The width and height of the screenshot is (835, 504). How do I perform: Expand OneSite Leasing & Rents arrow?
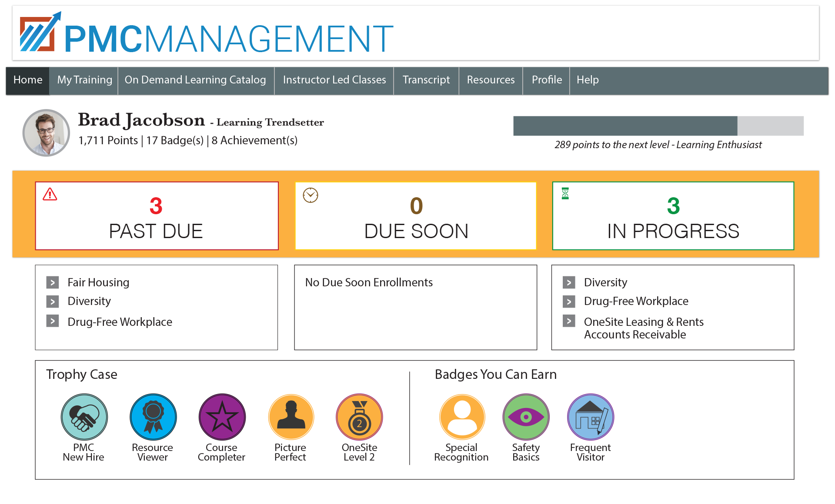click(568, 321)
